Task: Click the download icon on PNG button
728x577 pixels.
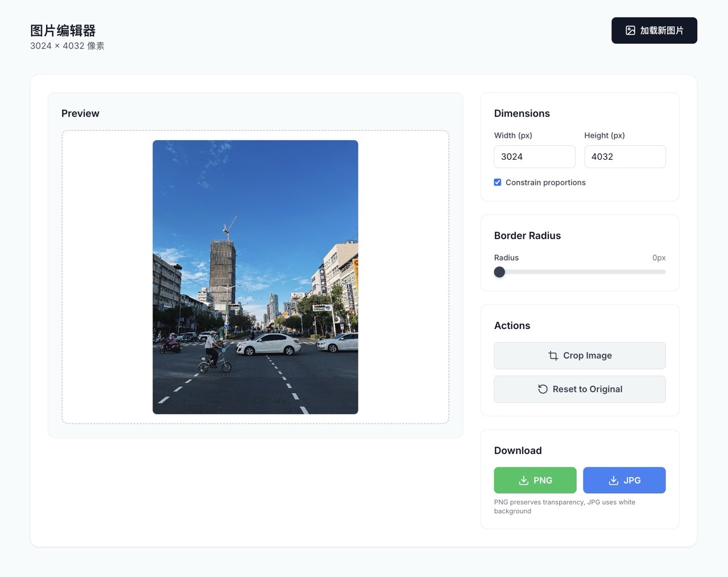Action: click(x=524, y=480)
